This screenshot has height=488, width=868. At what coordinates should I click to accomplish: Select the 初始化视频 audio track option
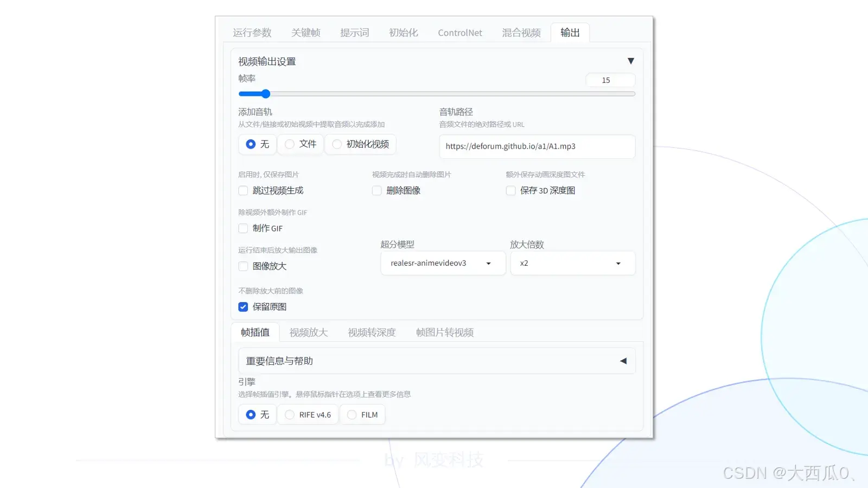point(361,144)
